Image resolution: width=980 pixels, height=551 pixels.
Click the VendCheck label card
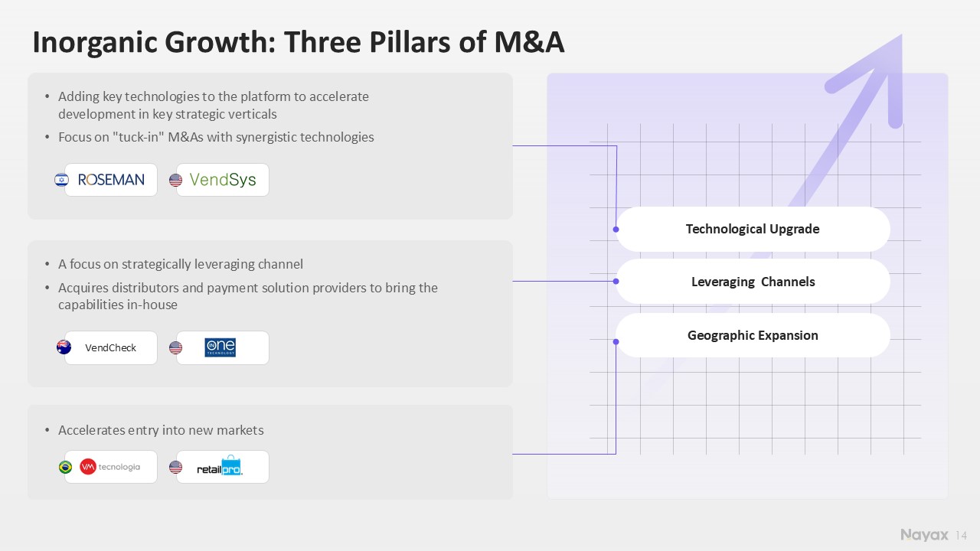click(x=111, y=347)
